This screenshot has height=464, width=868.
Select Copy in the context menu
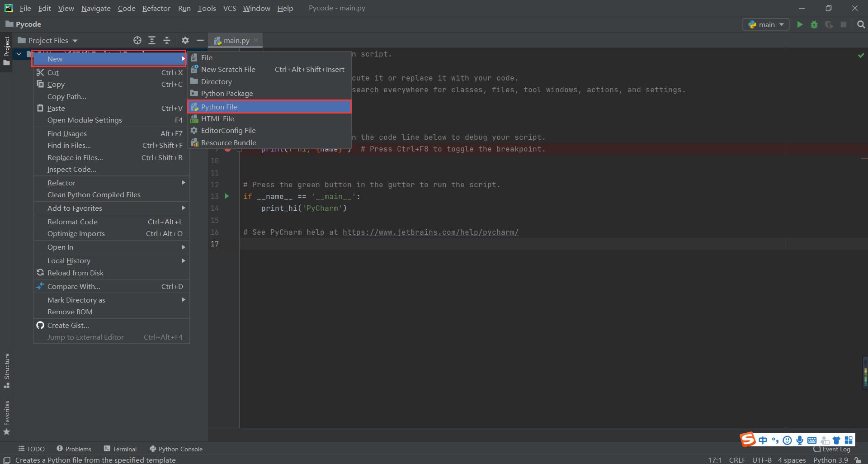[111, 84]
